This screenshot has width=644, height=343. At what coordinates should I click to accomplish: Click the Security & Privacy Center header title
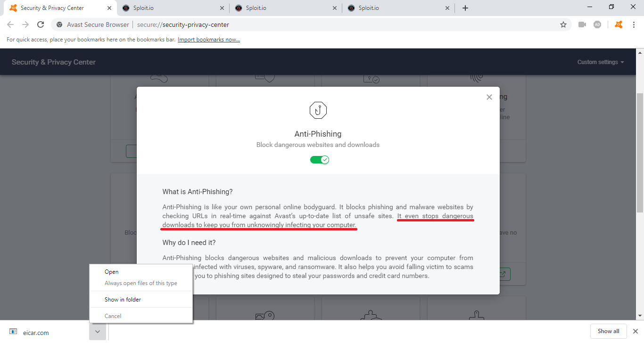[x=54, y=62]
